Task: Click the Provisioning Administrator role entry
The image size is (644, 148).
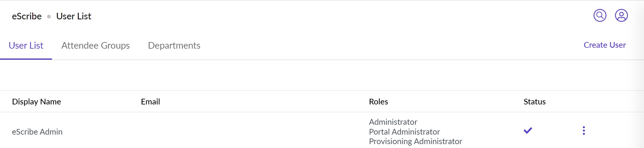Action: [x=415, y=141]
